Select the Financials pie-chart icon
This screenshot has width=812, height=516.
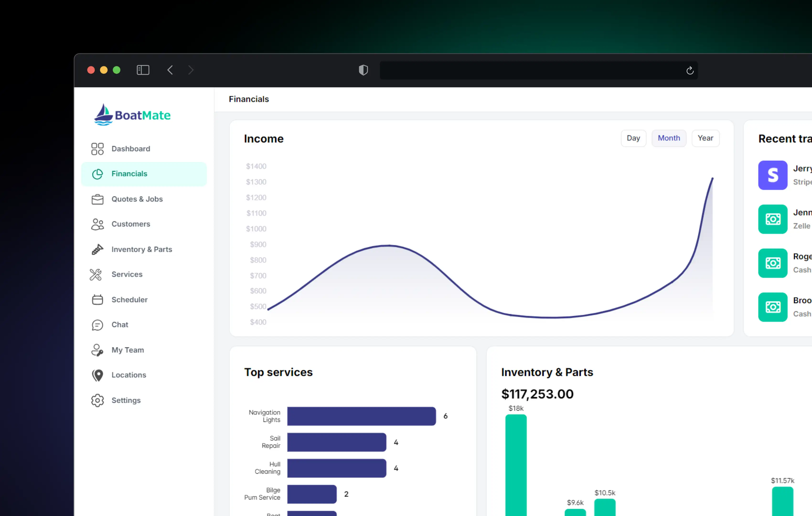coord(97,174)
